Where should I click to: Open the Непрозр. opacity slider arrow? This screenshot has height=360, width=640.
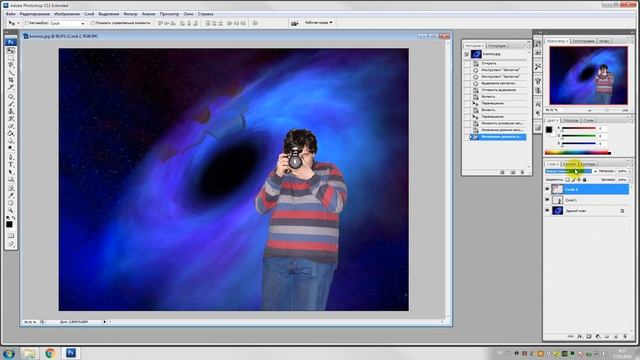point(630,171)
